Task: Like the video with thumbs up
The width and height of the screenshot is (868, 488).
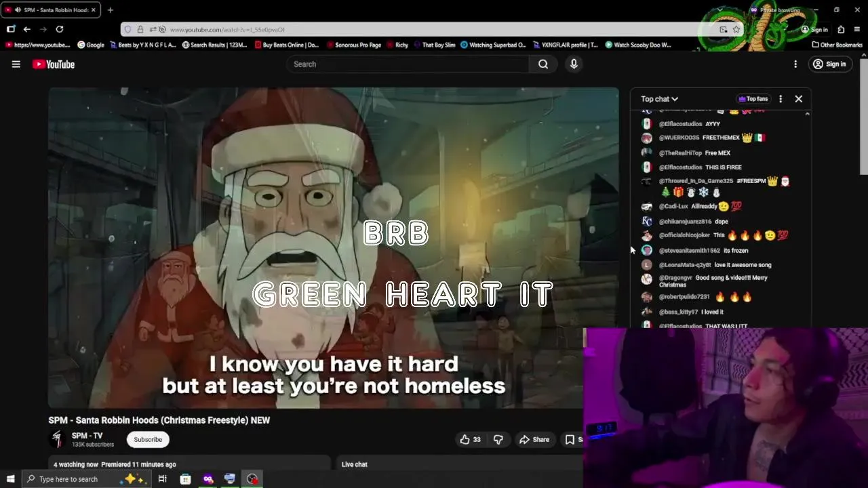Action: click(471, 439)
